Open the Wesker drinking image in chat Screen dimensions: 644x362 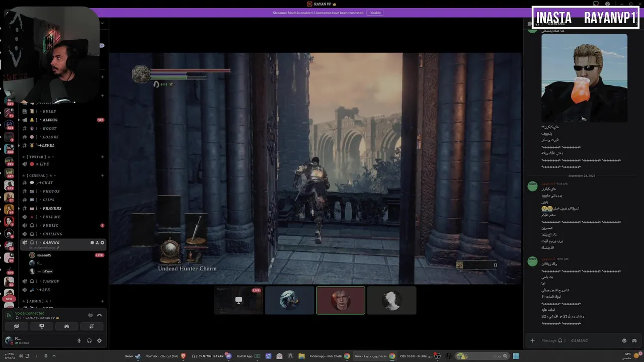click(584, 78)
